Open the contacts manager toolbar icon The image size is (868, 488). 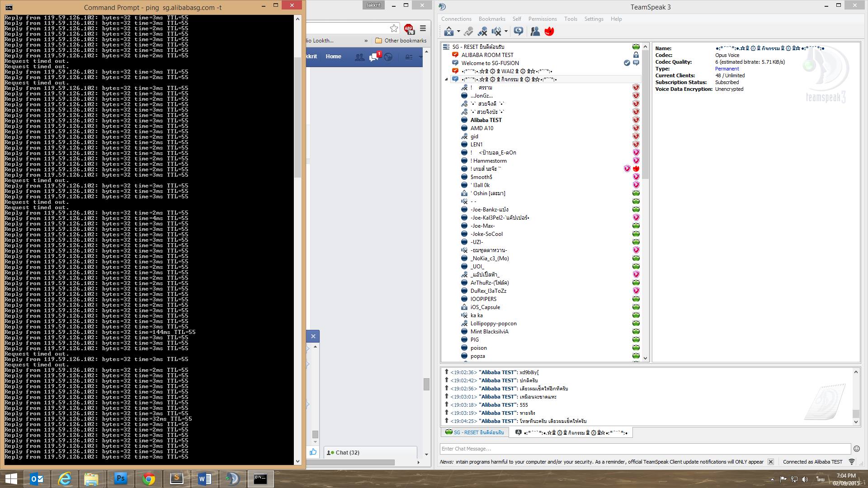coord(535,31)
